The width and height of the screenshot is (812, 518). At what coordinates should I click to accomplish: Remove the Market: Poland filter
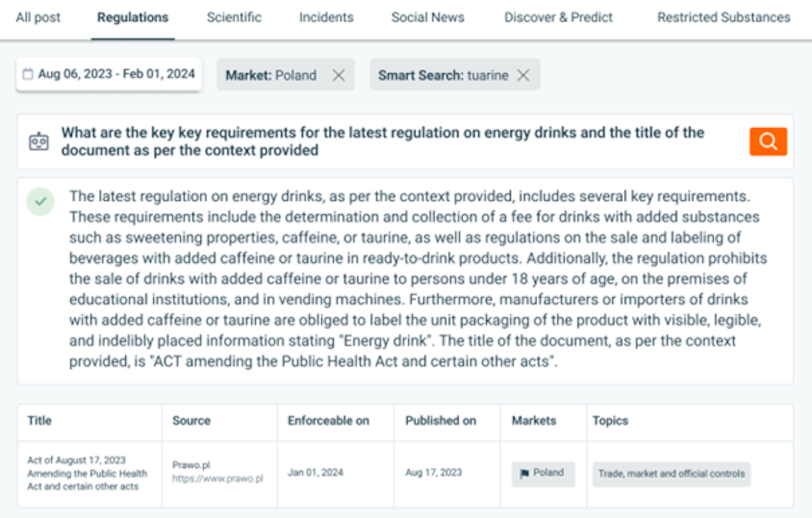(x=339, y=75)
